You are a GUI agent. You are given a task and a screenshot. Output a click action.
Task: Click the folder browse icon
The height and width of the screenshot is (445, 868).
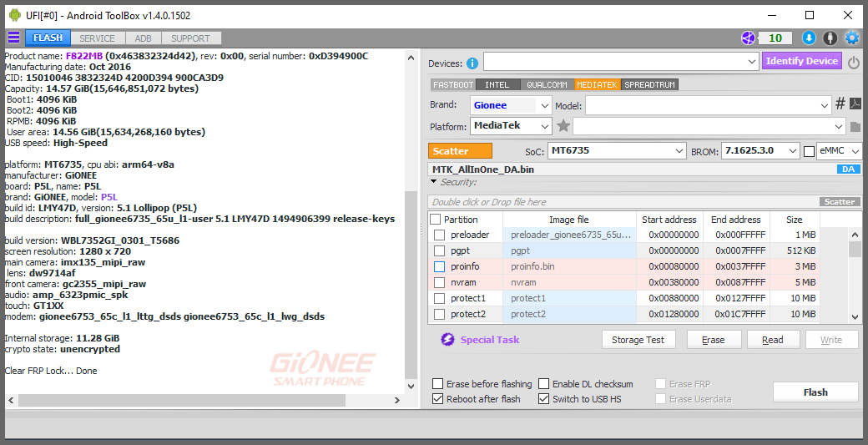(855, 127)
